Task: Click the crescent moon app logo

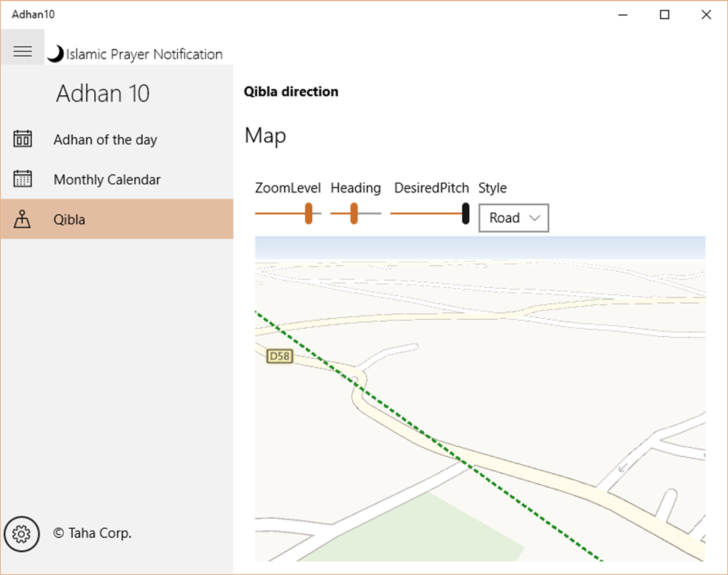Action: (x=55, y=54)
